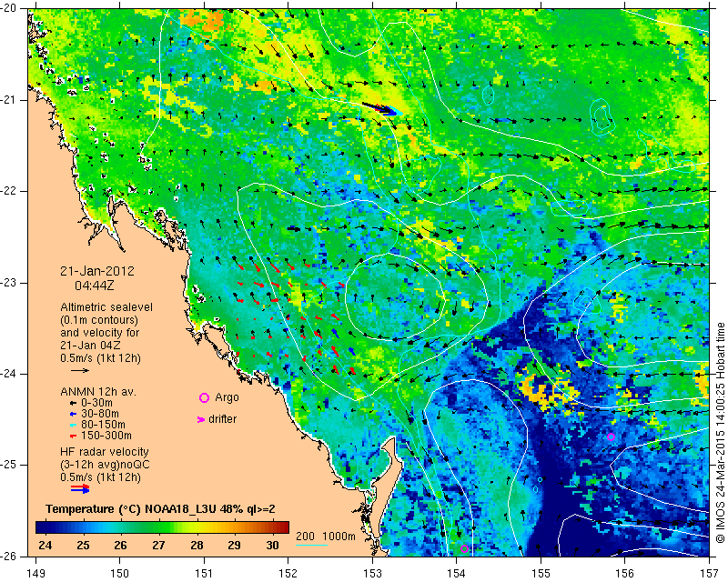Click the 28 value on temperature scale
The height and width of the screenshot is (582, 728).
click(197, 545)
